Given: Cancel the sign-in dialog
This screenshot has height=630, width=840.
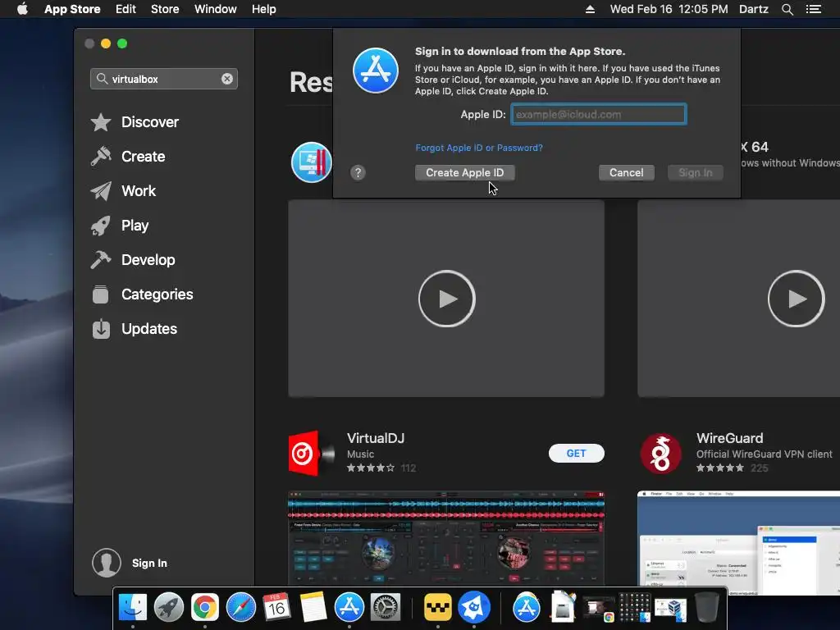Looking at the screenshot, I should coord(626,172).
